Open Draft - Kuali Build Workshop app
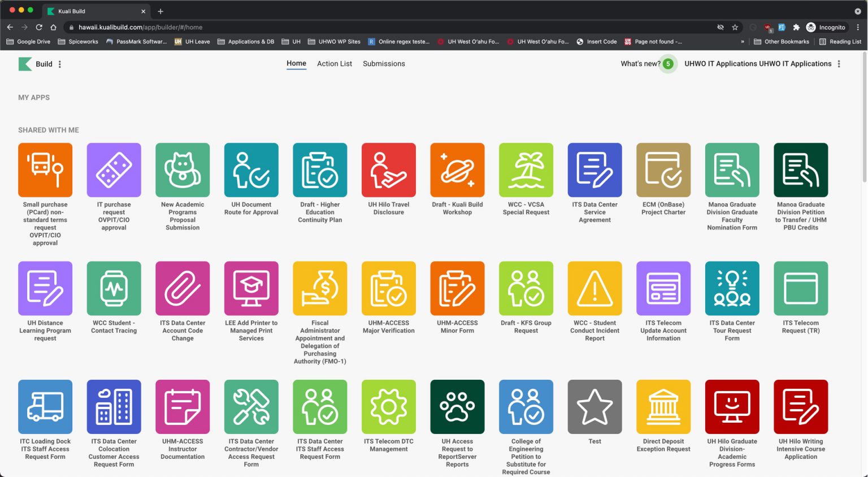868x477 pixels. [457, 170]
